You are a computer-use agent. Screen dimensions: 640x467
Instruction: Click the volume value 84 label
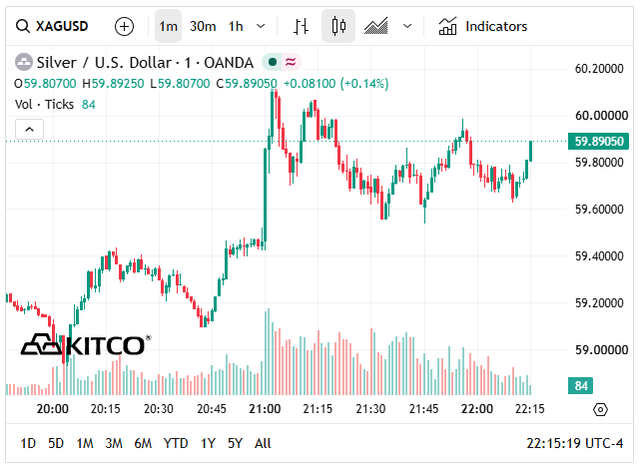click(x=581, y=385)
